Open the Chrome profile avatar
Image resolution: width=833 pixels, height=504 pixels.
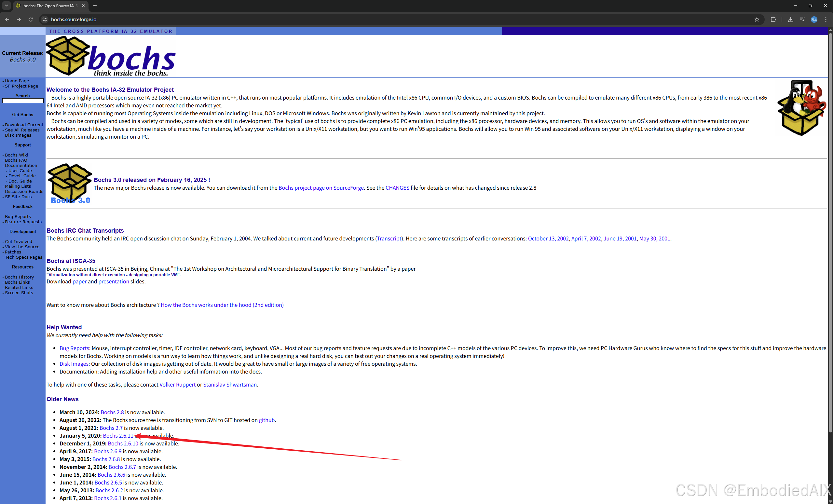point(814,20)
